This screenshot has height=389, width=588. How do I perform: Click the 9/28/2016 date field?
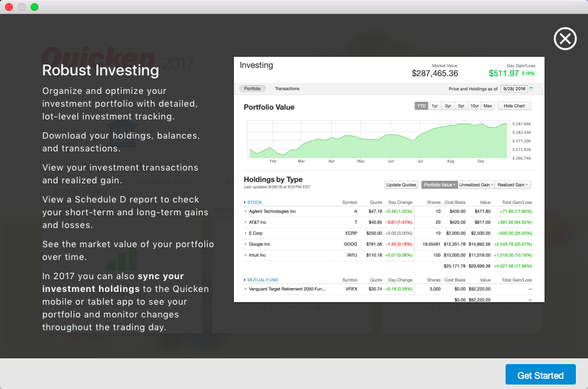pos(514,89)
